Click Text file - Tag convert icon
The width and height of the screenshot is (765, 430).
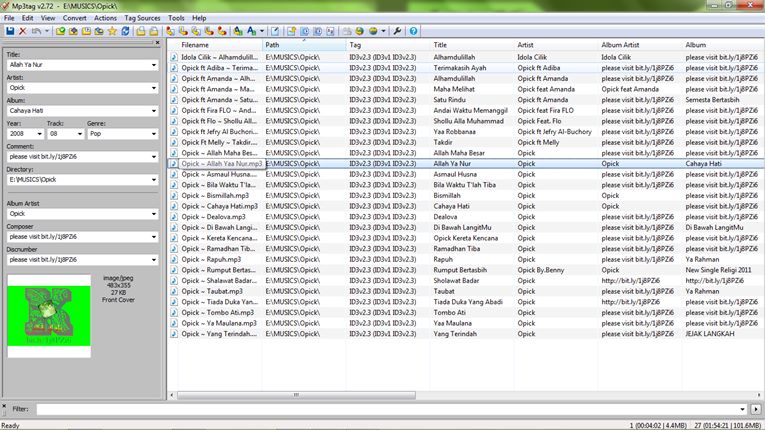209,31
